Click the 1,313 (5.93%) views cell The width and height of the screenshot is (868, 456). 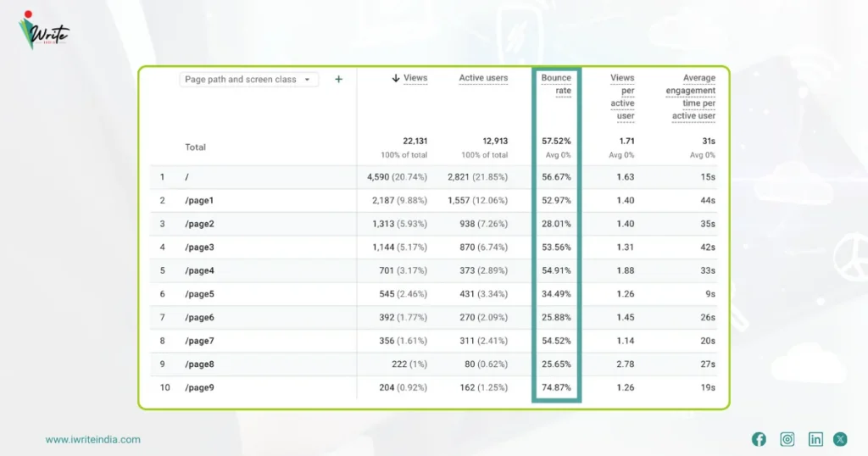400,224
